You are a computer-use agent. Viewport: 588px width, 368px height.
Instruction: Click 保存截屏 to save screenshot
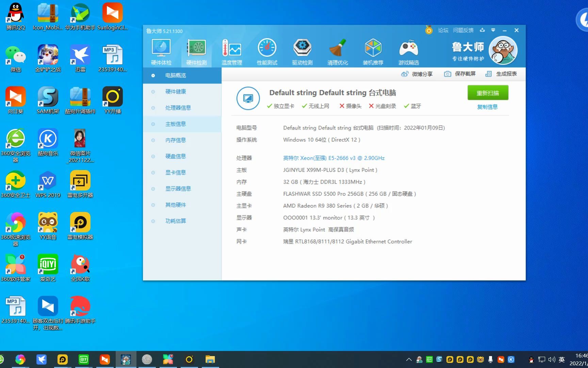coord(460,74)
